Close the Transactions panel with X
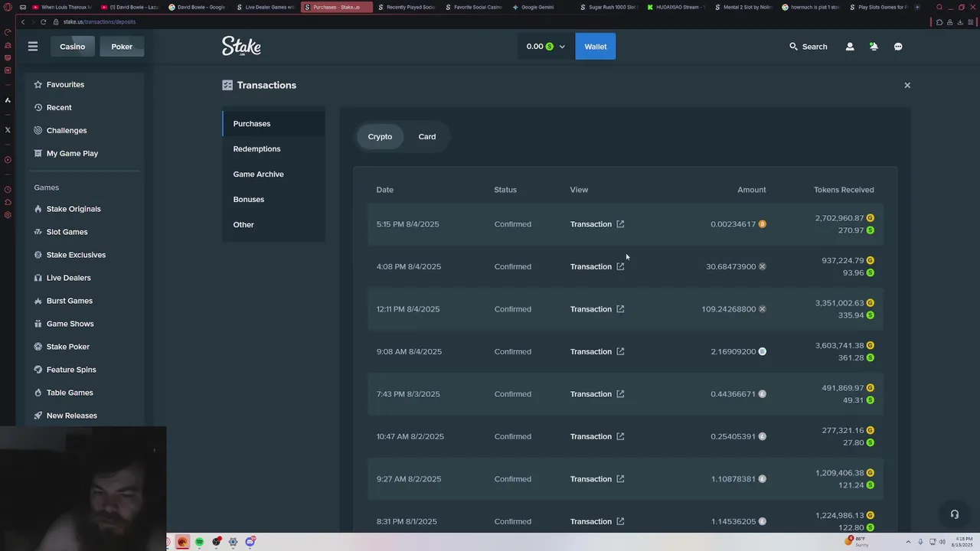This screenshot has height=551, width=980. click(x=907, y=85)
